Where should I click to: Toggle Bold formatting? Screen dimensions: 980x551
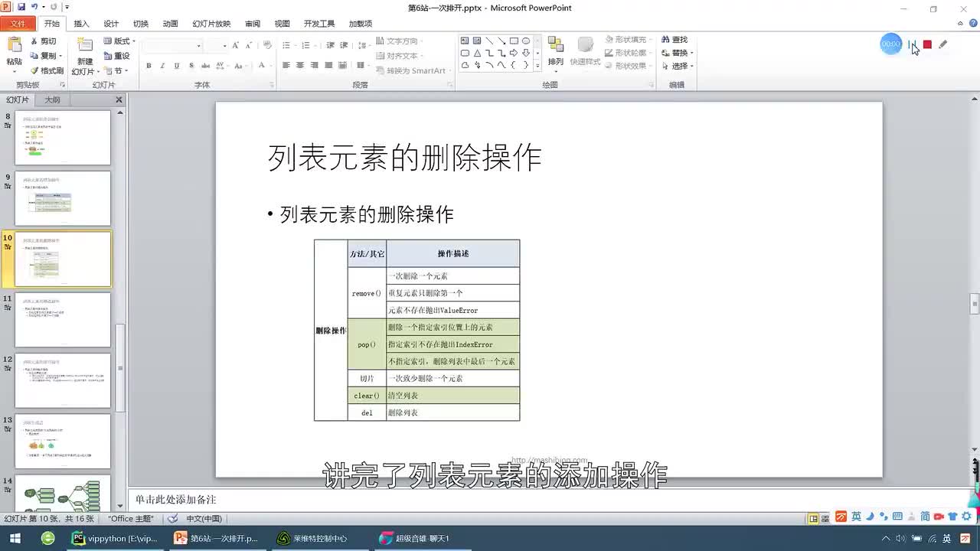149,66
